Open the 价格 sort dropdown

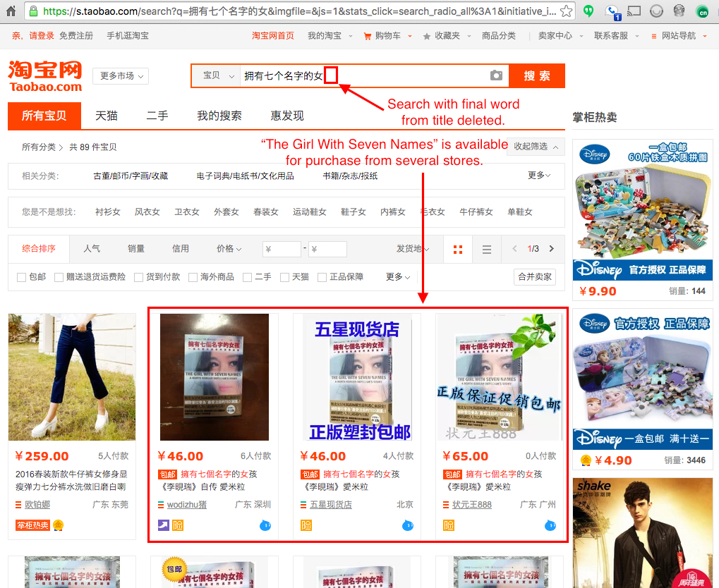click(229, 248)
